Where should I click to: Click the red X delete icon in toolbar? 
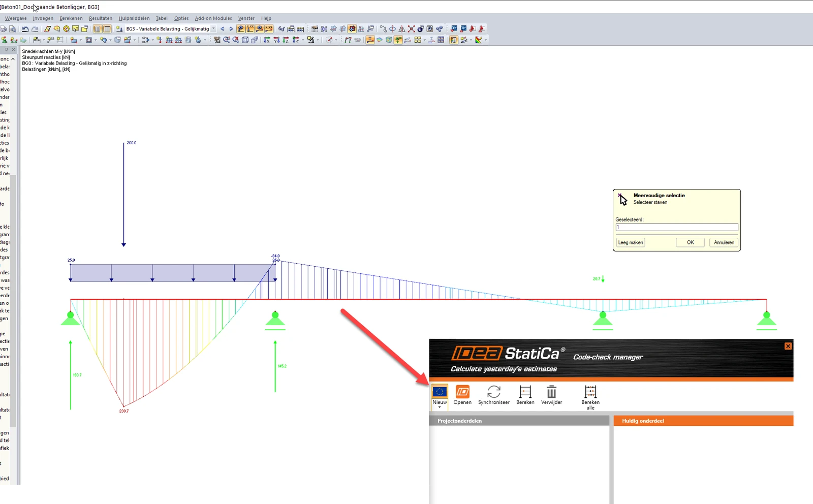(411, 29)
